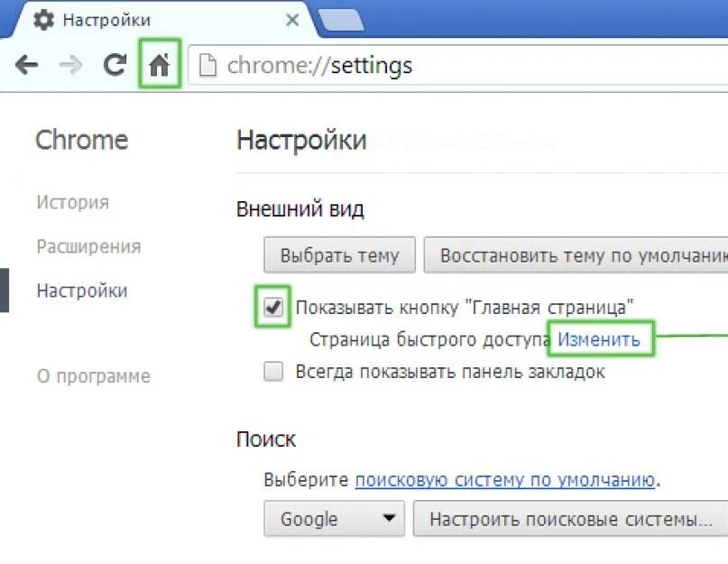Click the page icon in address bar

coord(207,65)
